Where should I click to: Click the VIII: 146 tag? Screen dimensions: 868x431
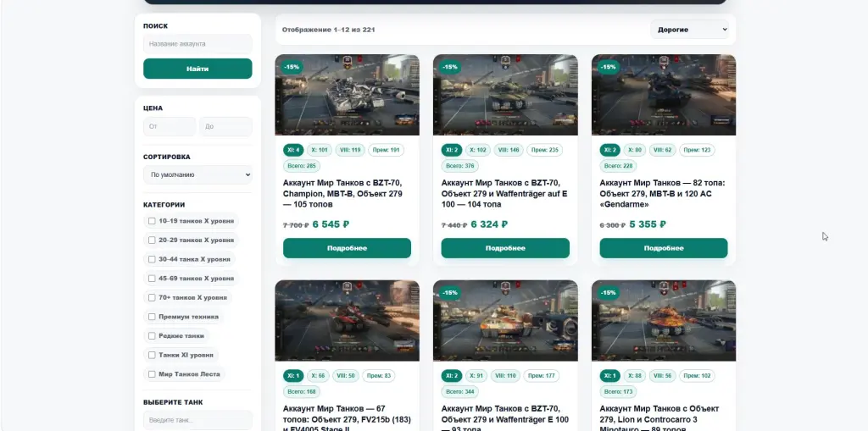(509, 150)
